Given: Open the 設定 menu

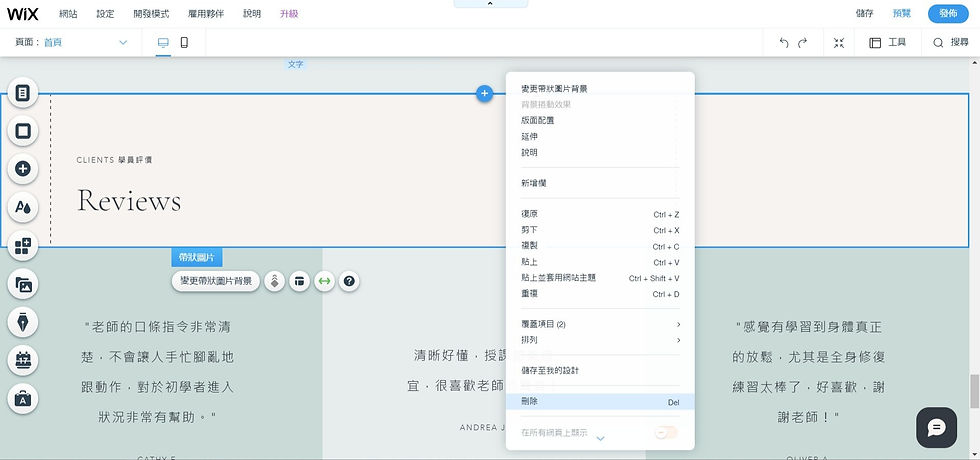Looking at the screenshot, I should pos(105,14).
